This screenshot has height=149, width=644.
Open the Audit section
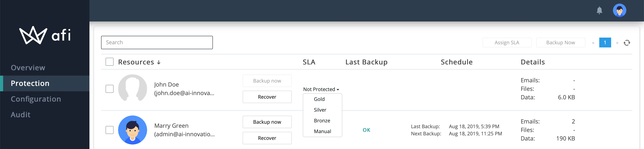(x=45, y=115)
